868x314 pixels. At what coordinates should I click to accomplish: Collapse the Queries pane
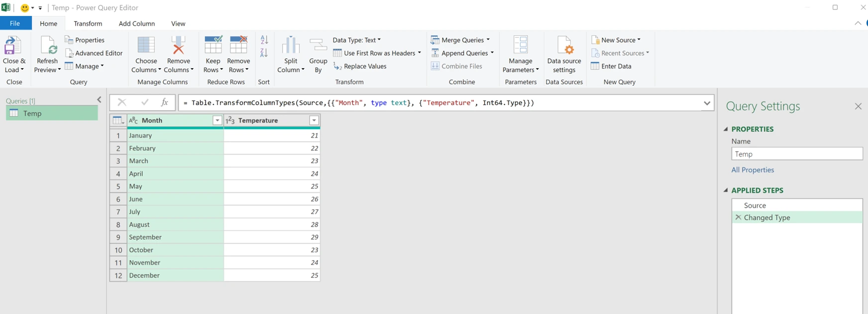point(99,100)
